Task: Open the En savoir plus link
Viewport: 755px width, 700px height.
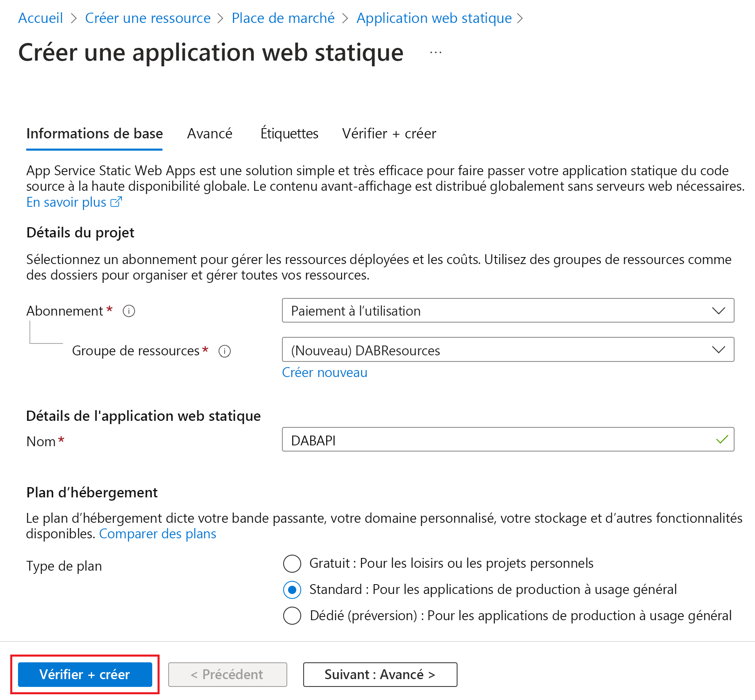Action: tap(66, 202)
